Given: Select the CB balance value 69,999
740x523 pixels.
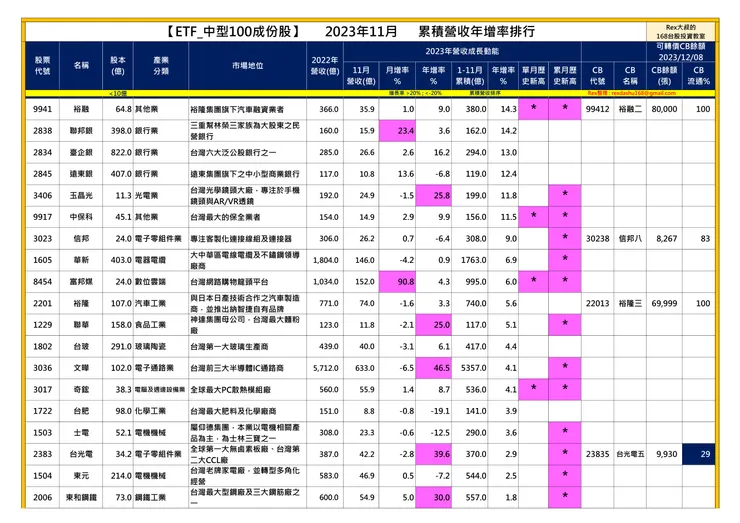Looking at the screenshot, I should tap(664, 304).
